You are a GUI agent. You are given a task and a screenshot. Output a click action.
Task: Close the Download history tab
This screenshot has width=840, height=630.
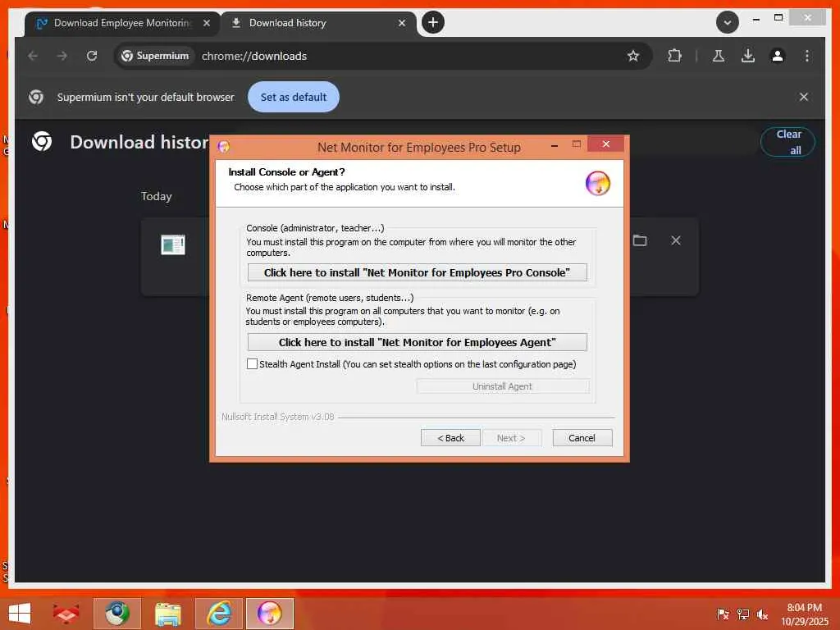click(x=402, y=23)
